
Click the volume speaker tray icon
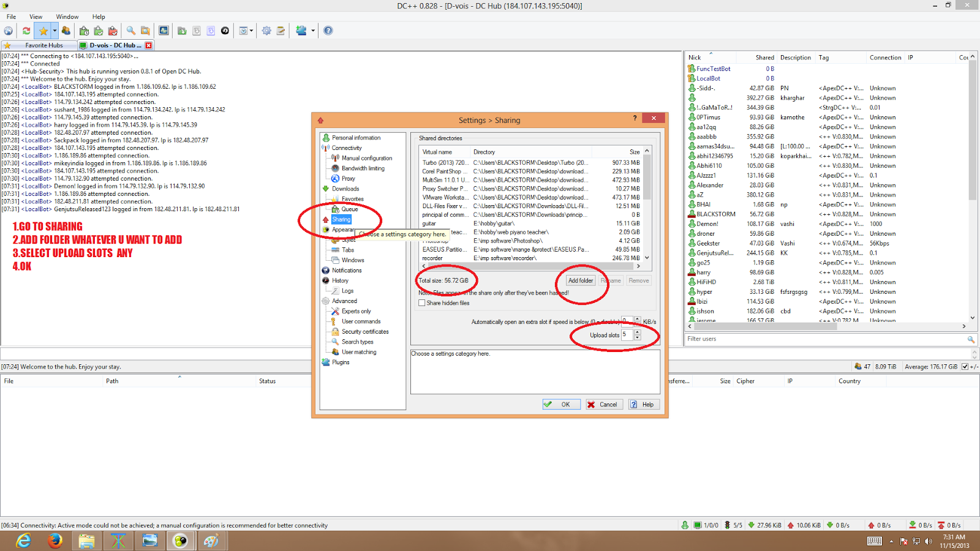[x=929, y=541]
